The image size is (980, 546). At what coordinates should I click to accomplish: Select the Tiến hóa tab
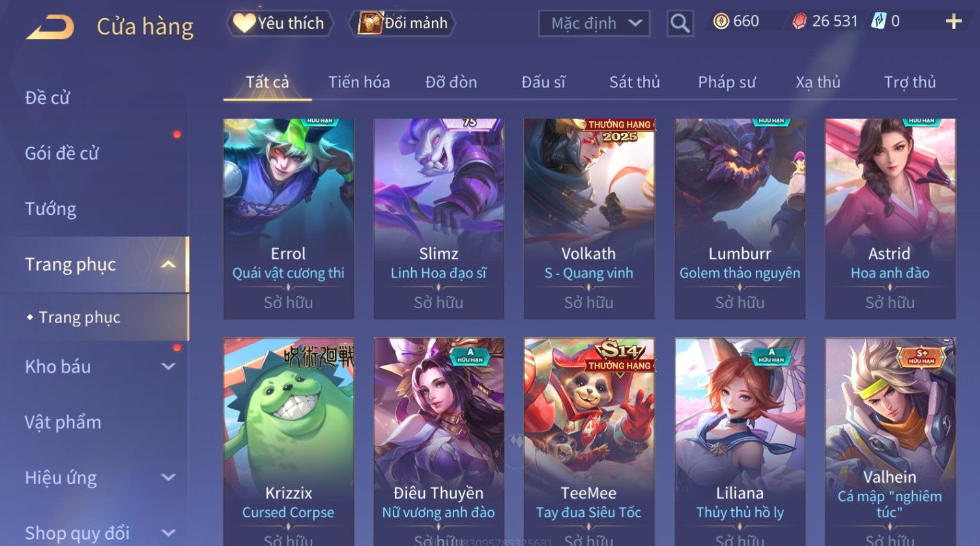(359, 82)
